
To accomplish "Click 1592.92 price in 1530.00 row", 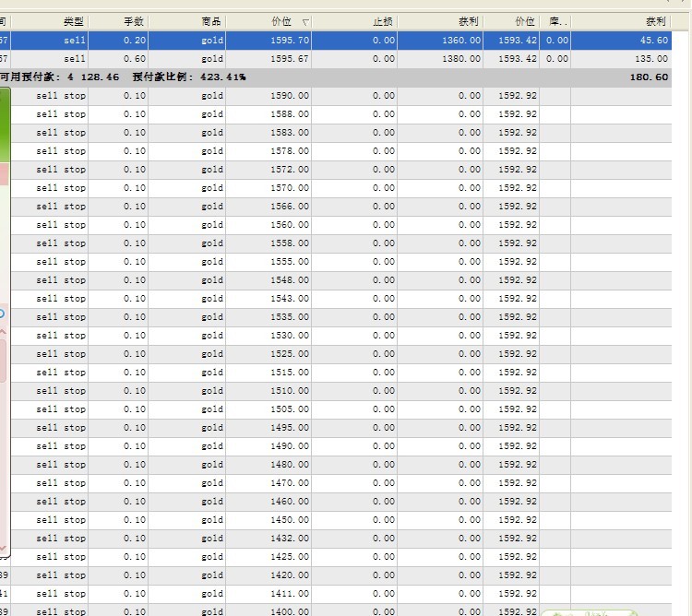I will [x=518, y=336].
